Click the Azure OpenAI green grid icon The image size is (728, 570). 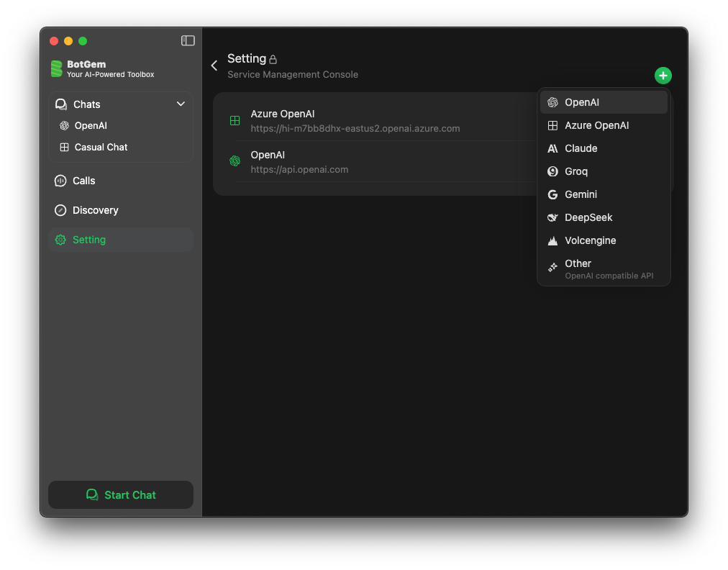pos(235,121)
